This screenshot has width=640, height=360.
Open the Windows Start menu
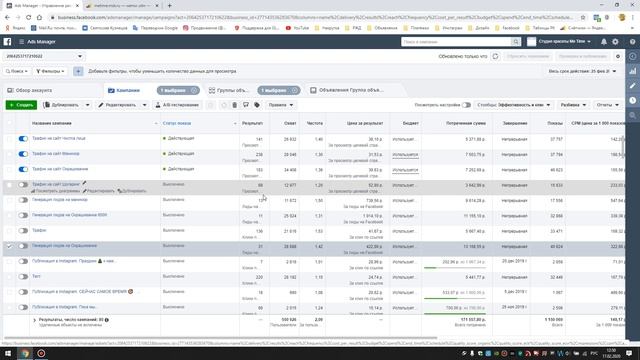tap(8, 353)
